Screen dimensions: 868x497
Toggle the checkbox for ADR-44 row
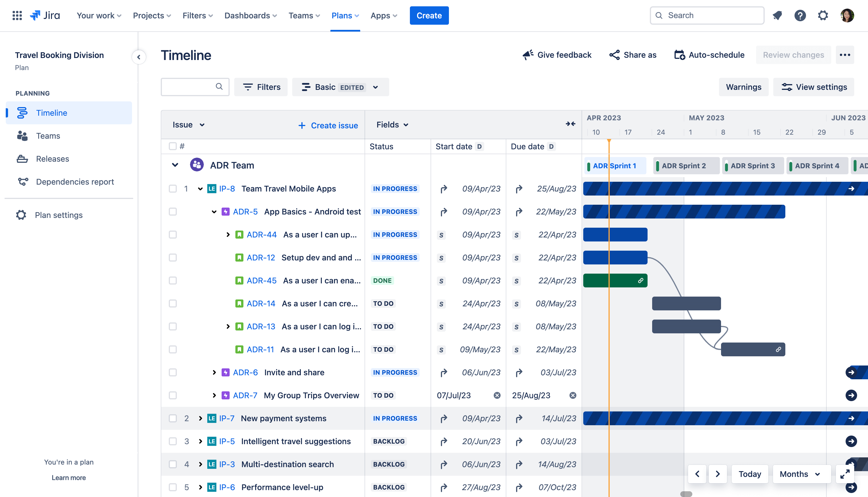pos(172,235)
